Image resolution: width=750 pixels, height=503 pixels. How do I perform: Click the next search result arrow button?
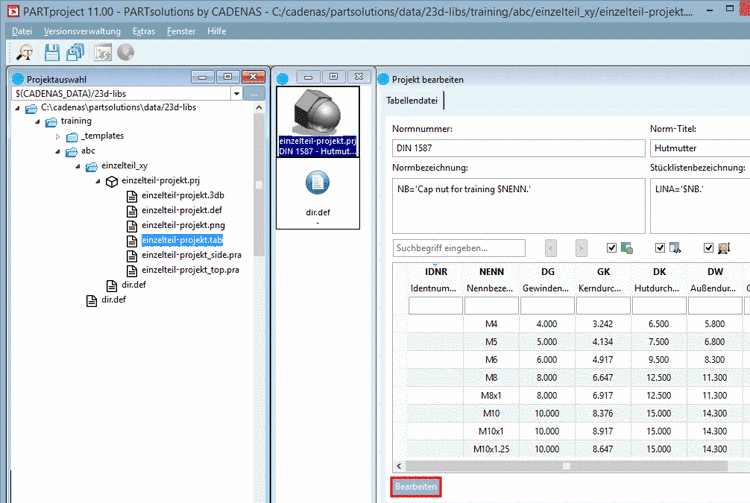[x=581, y=247]
